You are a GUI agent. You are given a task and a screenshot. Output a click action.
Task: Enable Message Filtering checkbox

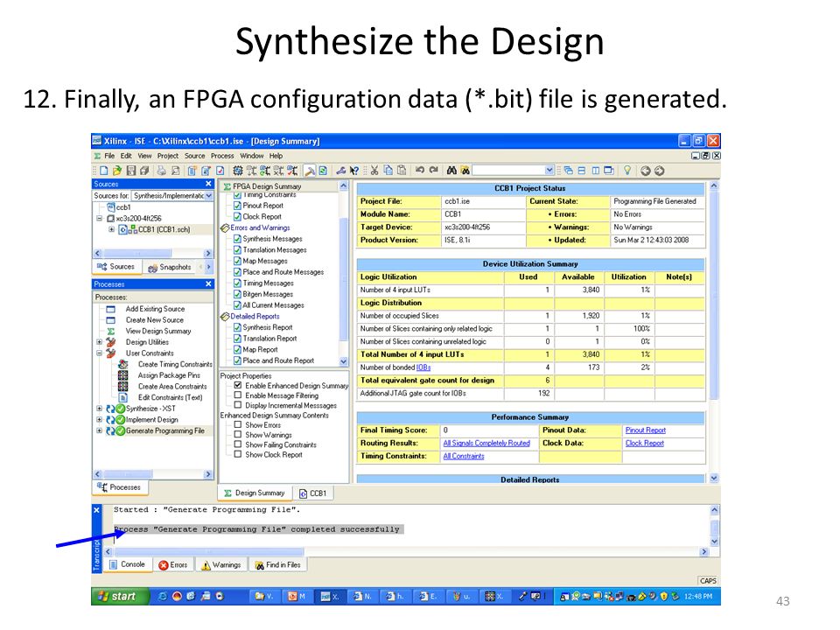[x=238, y=395]
